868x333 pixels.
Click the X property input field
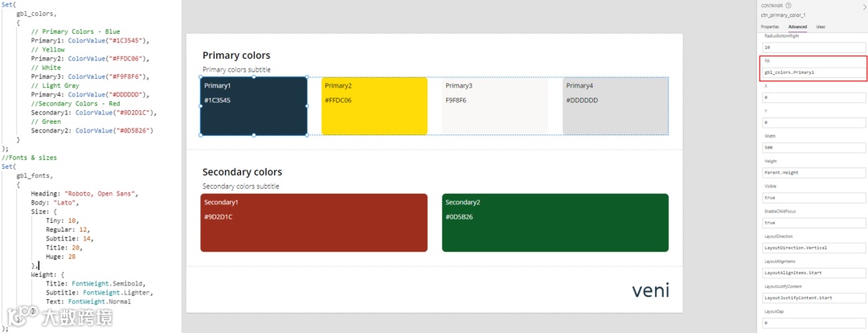[x=813, y=97]
